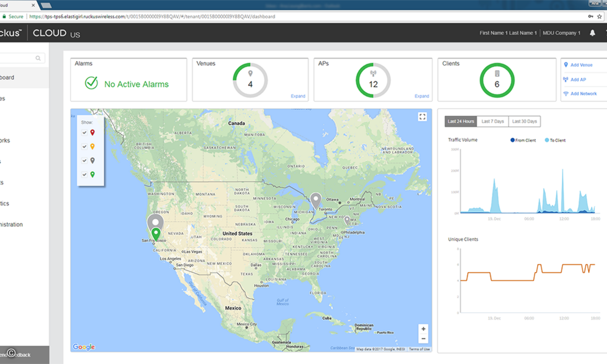
Task: Click MDU Company 1 in header
Action: click(561, 33)
